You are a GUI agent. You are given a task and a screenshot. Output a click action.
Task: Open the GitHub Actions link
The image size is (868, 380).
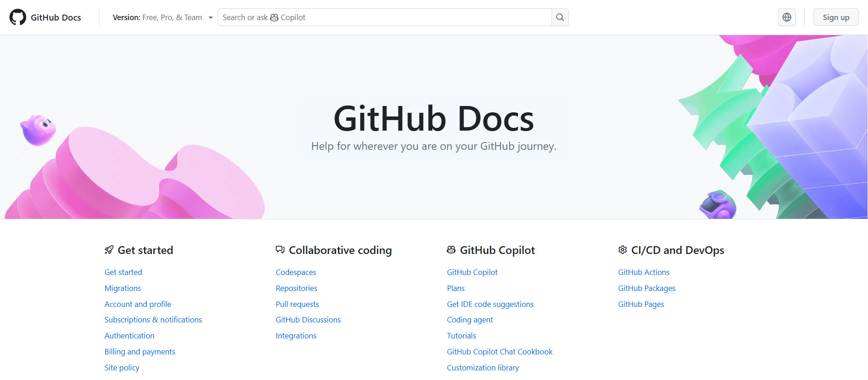point(643,272)
